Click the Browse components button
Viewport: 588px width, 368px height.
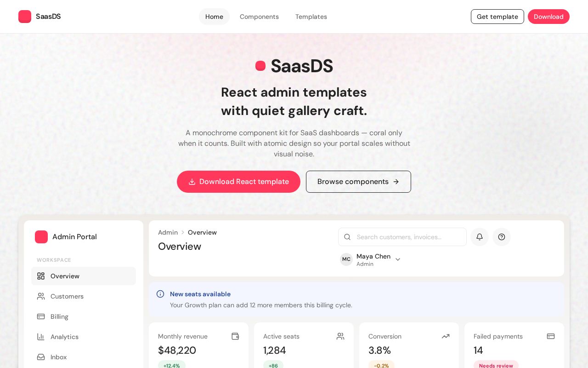click(x=358, y=182)
